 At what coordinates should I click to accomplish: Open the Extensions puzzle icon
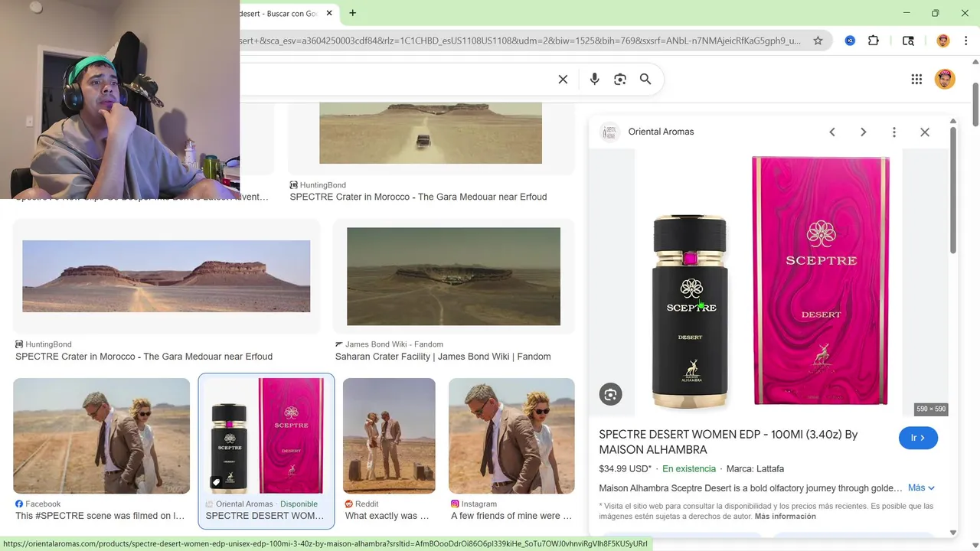coord(874,41)
